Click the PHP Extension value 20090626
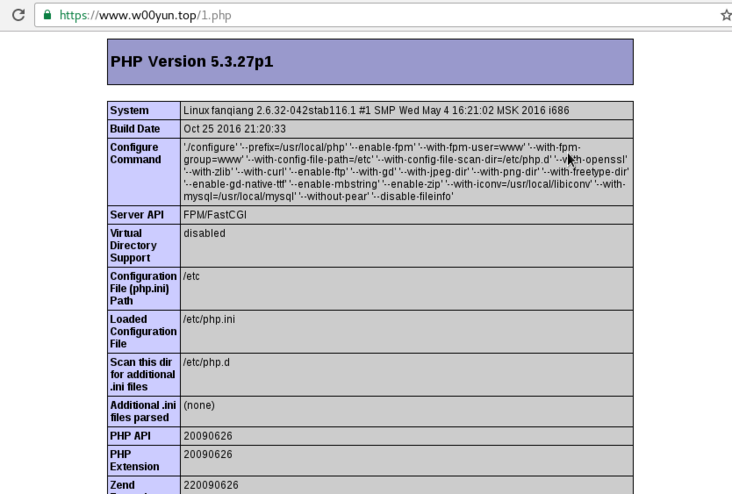The image size is (732, 494). (x=208, y=454)
